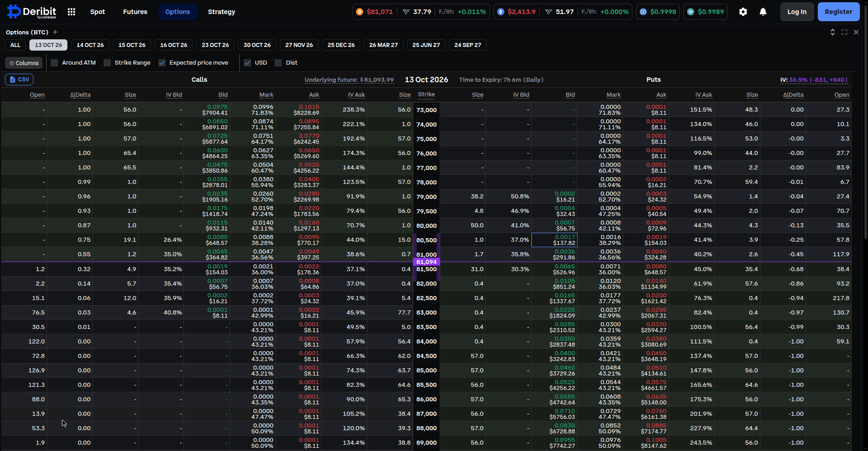This screenshot has height=451, width=868.
Task: Select the 14 OCT 26 expiry tab
Action: tap(90, 45)
